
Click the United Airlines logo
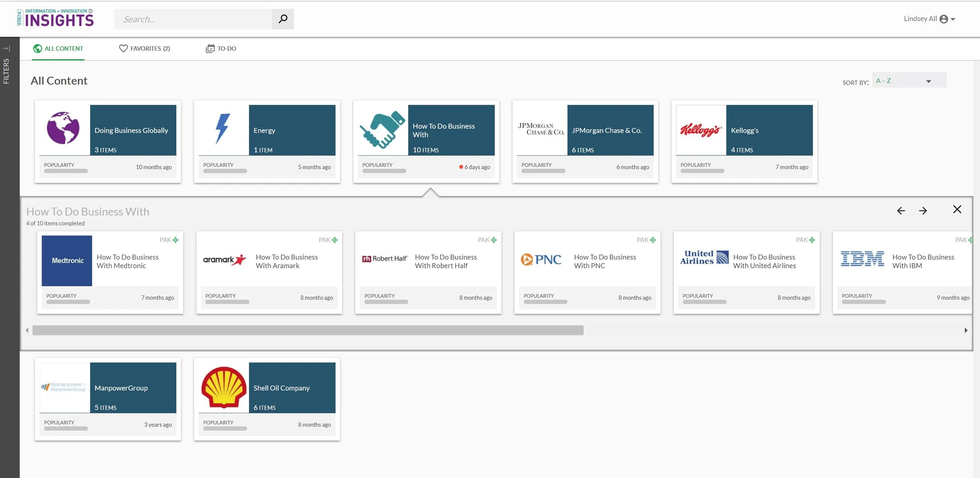pos(704,257)
